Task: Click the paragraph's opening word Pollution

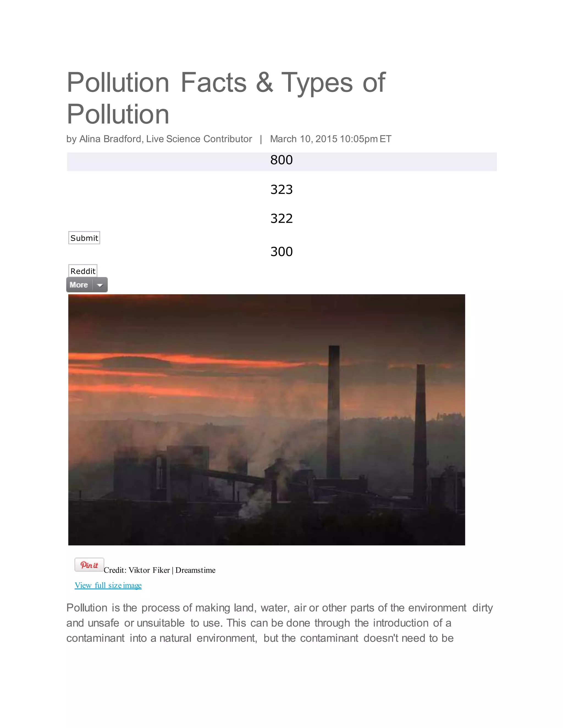Action: pos(87,608)
